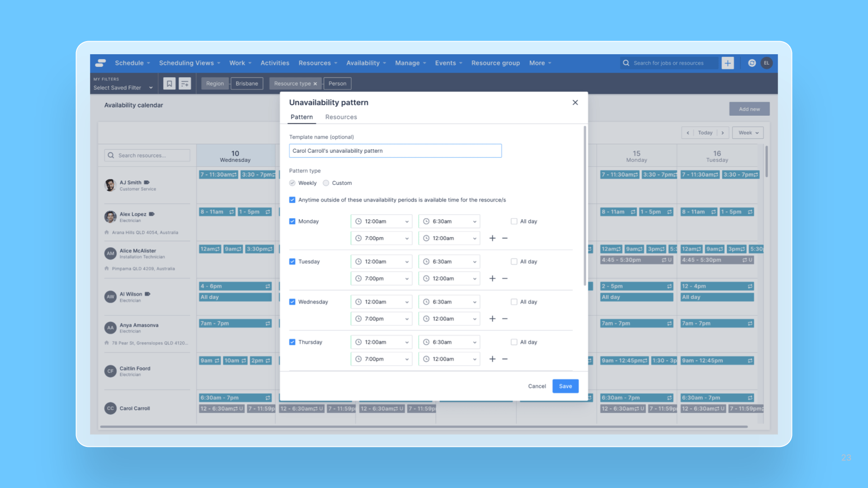Click the Today button
The width and height of the screenshot is (868, 488).
pos(705,133)
